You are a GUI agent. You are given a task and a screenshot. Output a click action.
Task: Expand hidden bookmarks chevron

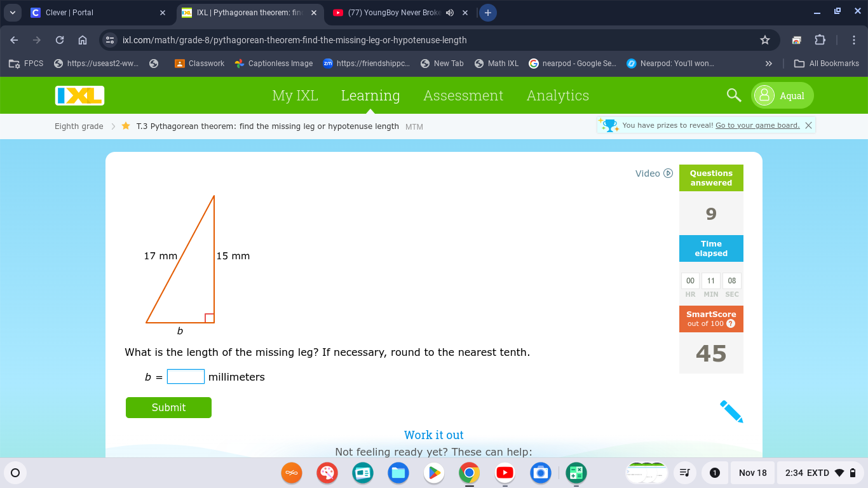(x=769, y=64)
